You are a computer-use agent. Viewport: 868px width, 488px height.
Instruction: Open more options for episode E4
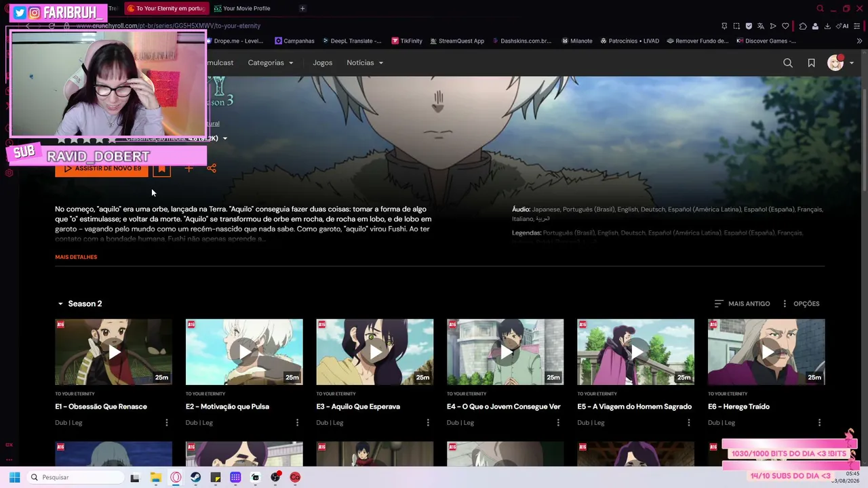(x=558, y=422)
